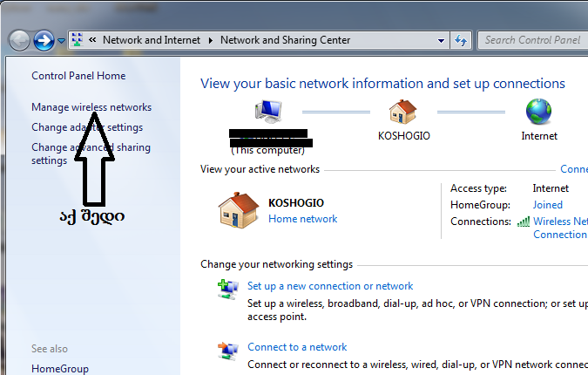588x375 pixels.
Task: Open Control Panel Home
Action: click(78, 76)
